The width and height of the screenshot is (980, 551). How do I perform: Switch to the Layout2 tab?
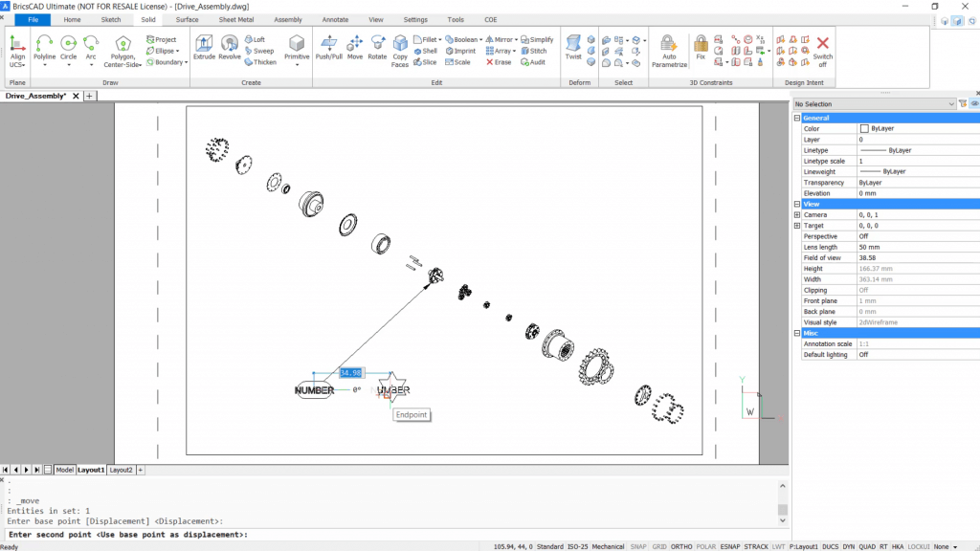point(121,470)
